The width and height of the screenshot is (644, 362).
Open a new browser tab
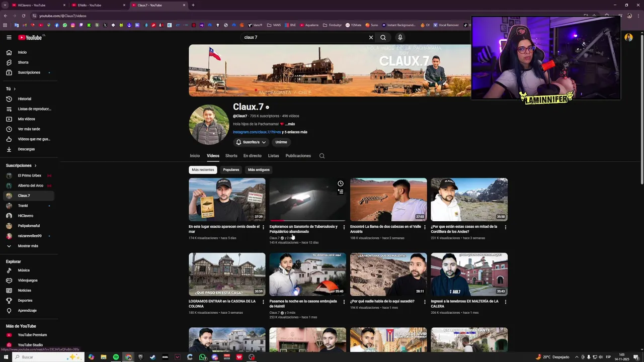pyautogui.click(x=193, y=5)
